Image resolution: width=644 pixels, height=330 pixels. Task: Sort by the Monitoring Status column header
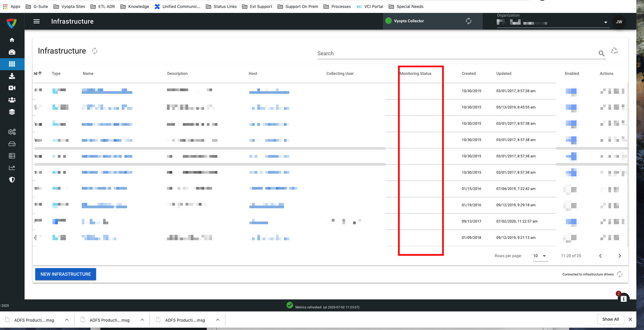point(416,74)
